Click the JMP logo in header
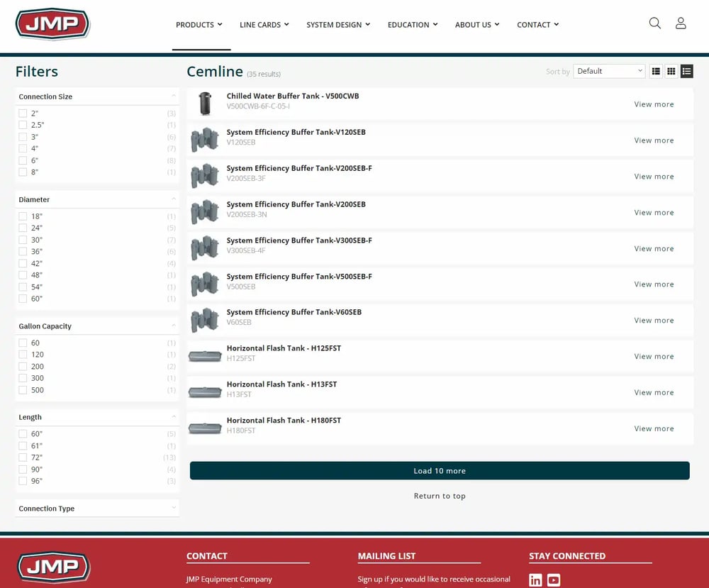The width and height of the screenshot is (709, 588). pyautogui.click(x=53, y=23)
